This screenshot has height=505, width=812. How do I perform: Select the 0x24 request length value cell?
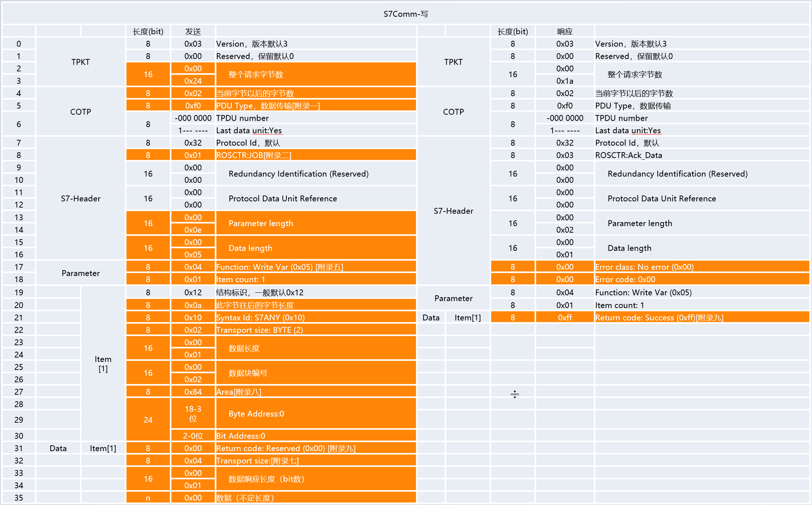pos(193,81)
